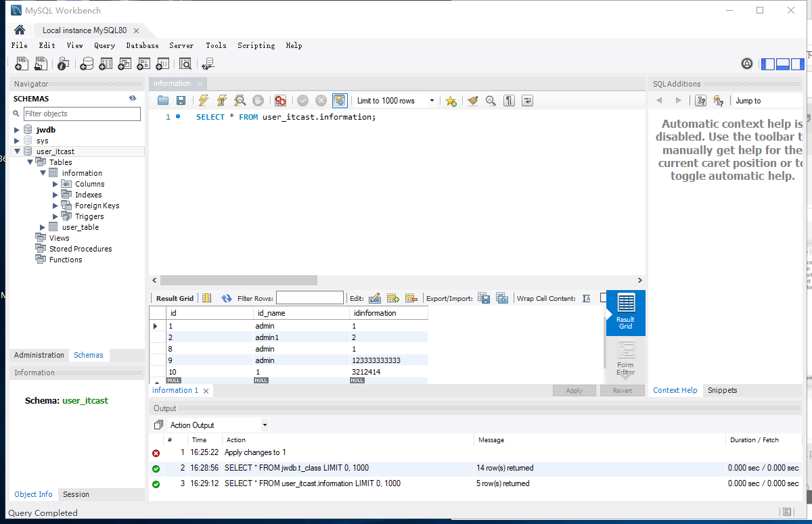The image size is (812, 524).
Task: Switch to the Administration tab
Action: pyautogui.click(x=39, y=355)
